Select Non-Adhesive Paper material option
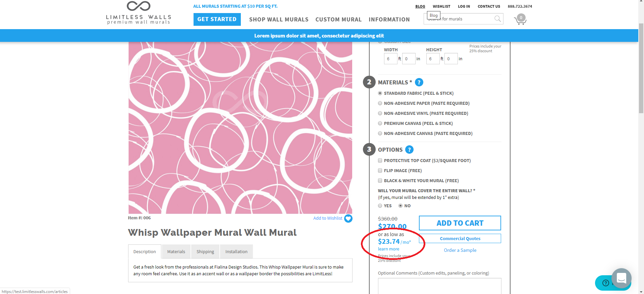The width and height of the screenshot is (644, 294). tap(380, 103)
